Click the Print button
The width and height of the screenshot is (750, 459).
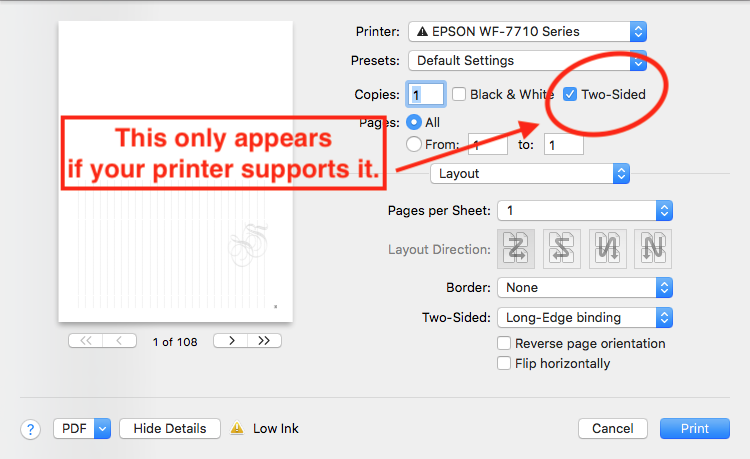click(x=695, y=428)
